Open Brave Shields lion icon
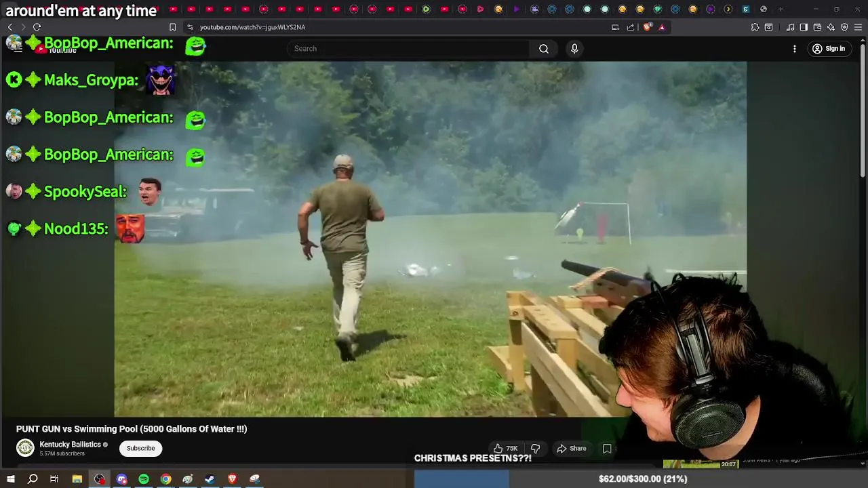This screenshot has height=488, width=868. click(x=648, y=27)
